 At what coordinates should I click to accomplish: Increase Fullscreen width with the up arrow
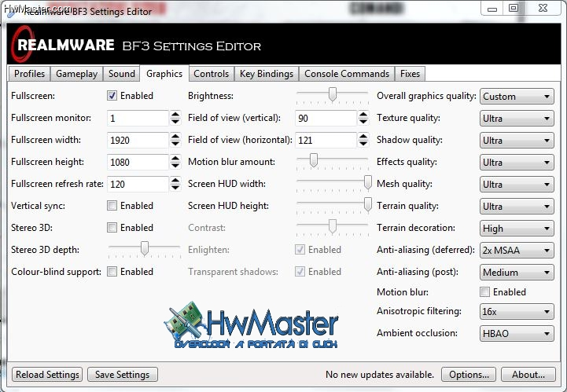(x=175, y=136)
